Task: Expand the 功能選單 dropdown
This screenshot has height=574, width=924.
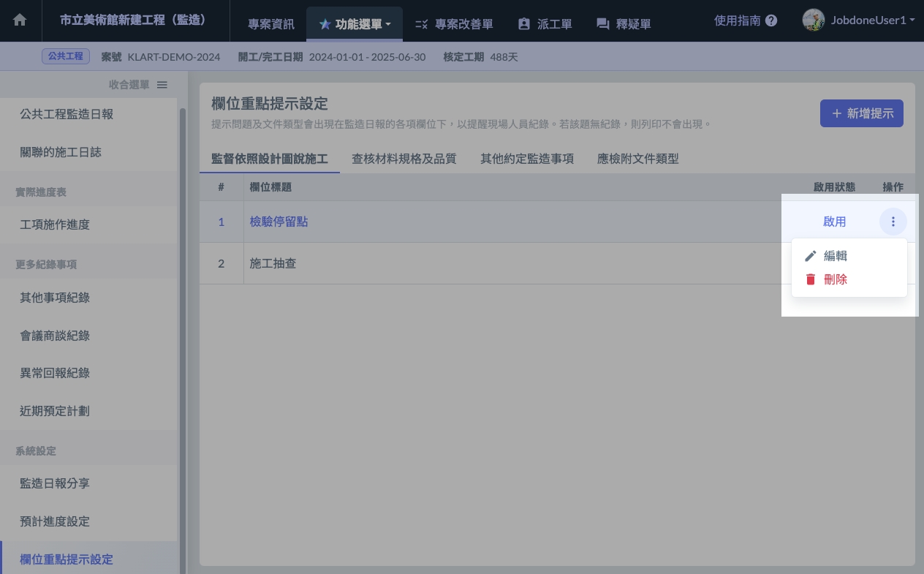Action: [355, 24]
